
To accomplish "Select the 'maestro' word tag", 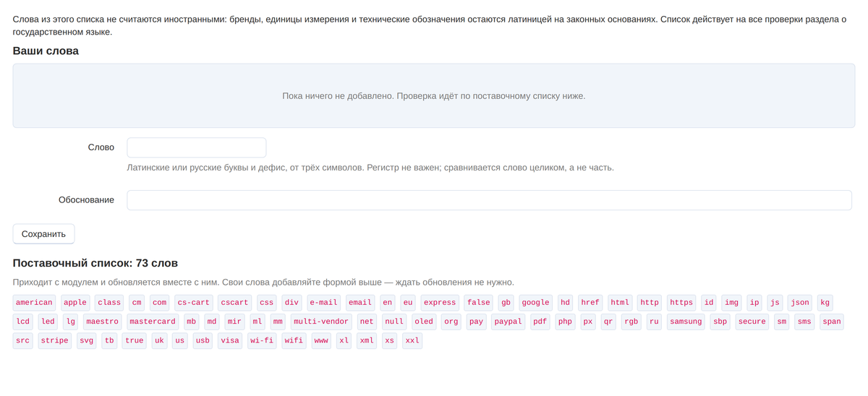I will pos(102,322).
